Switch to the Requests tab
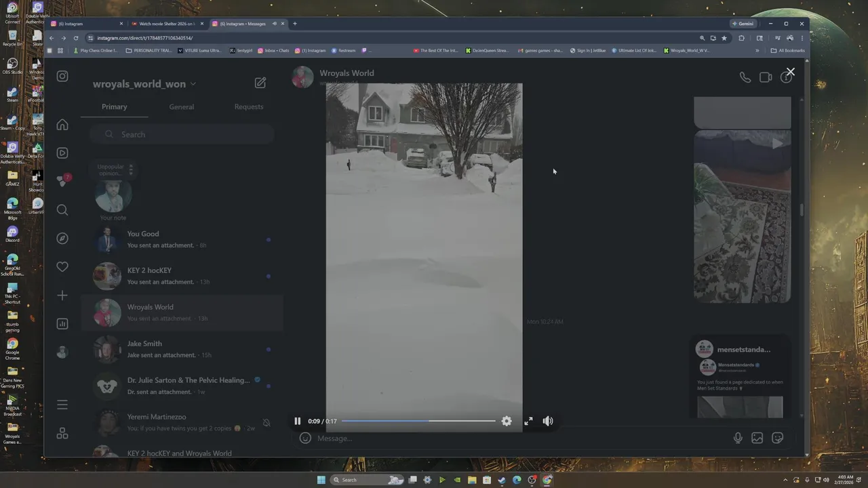The height and width of the screenshot is (488, 868). tap(249, 106)
